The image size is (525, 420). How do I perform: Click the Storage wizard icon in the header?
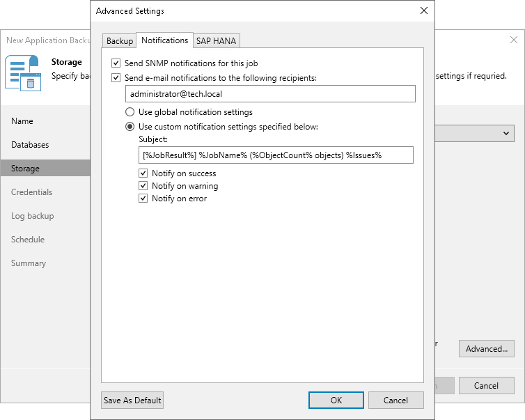coord(23,73)
